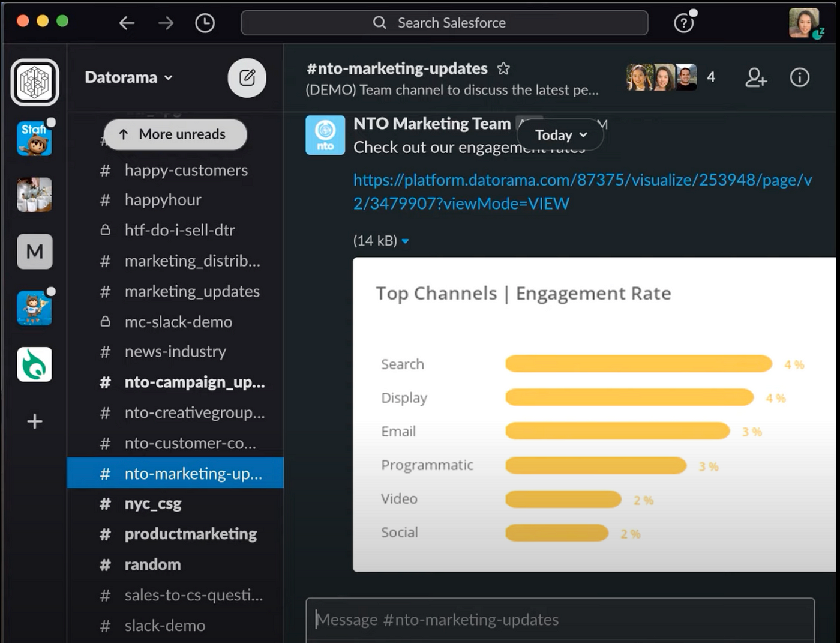This screenshot has width=840, height=643.
Task: Open the random channel
Action: coord(175,564)
